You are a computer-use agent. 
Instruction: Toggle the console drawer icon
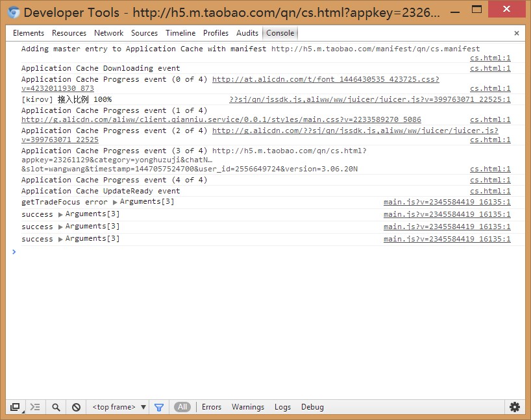point(35,407)
